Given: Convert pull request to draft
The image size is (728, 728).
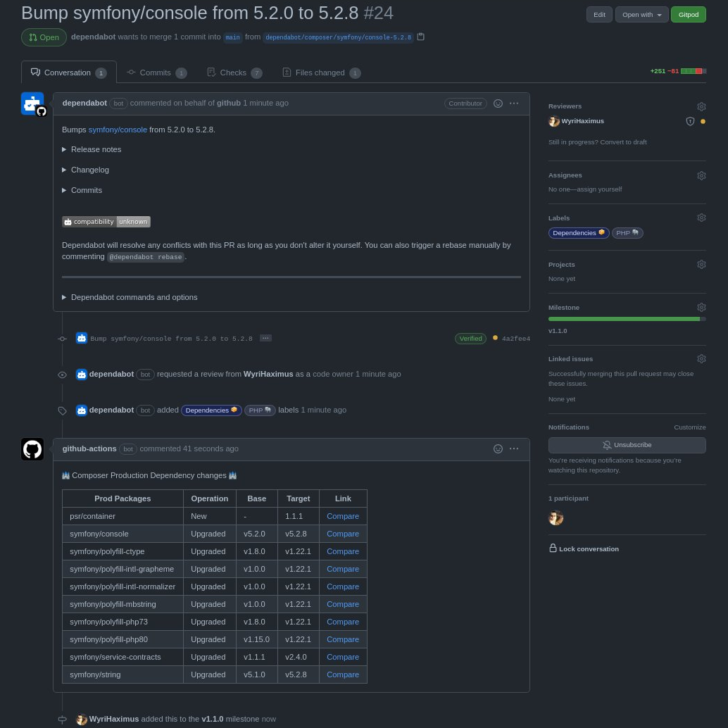Looking at the screenshot, I should [x=623, y=142].
